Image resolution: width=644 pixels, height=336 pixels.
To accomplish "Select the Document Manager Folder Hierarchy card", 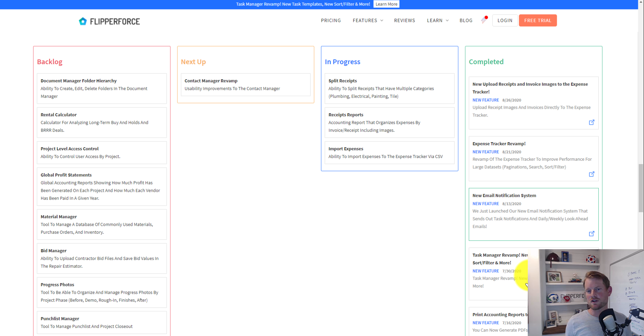I will point(102,88).
